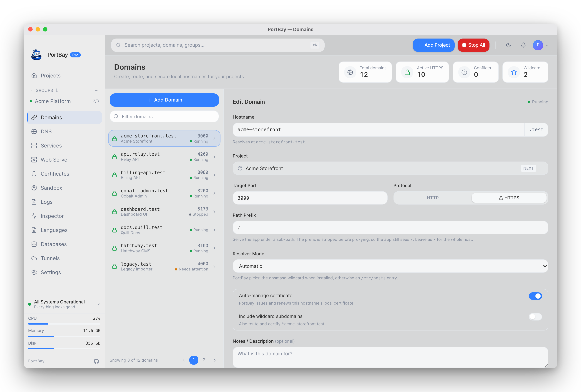Click the PortBay ship logo
The height and width of the screenshot is (392, 581).
[x=36, y=55]
